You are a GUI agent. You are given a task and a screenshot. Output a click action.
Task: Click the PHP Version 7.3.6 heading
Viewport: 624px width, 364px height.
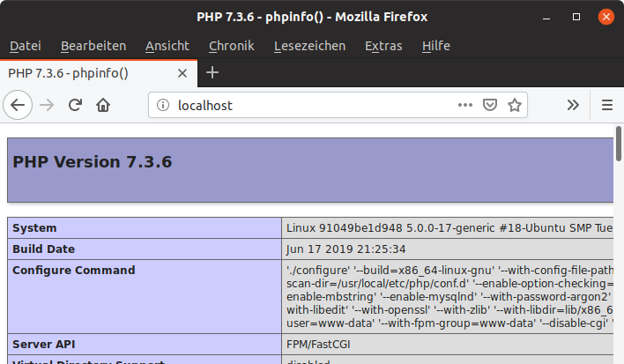coord(93,162)
